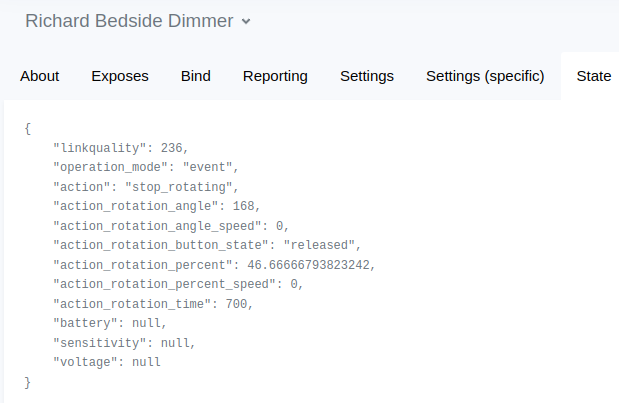The height and width of the screenshot is (403, 619).
Task: Switch to the Exposes tab
Action: pos(120,76)
